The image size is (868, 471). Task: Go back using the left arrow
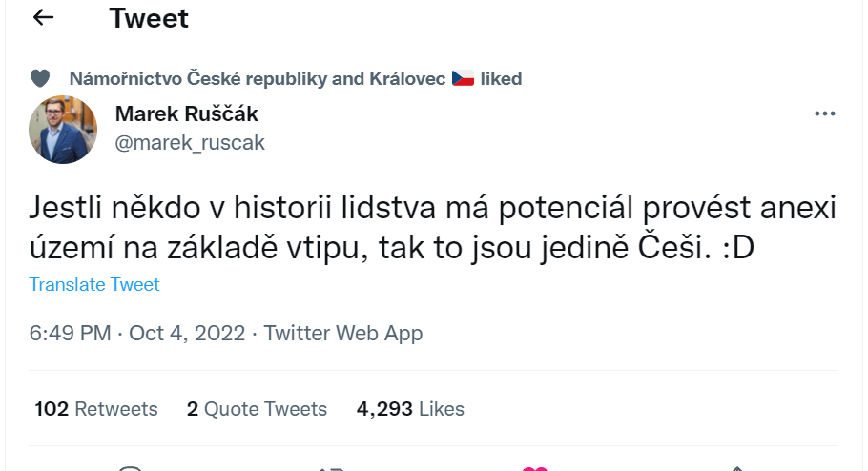tap(43, 18)
